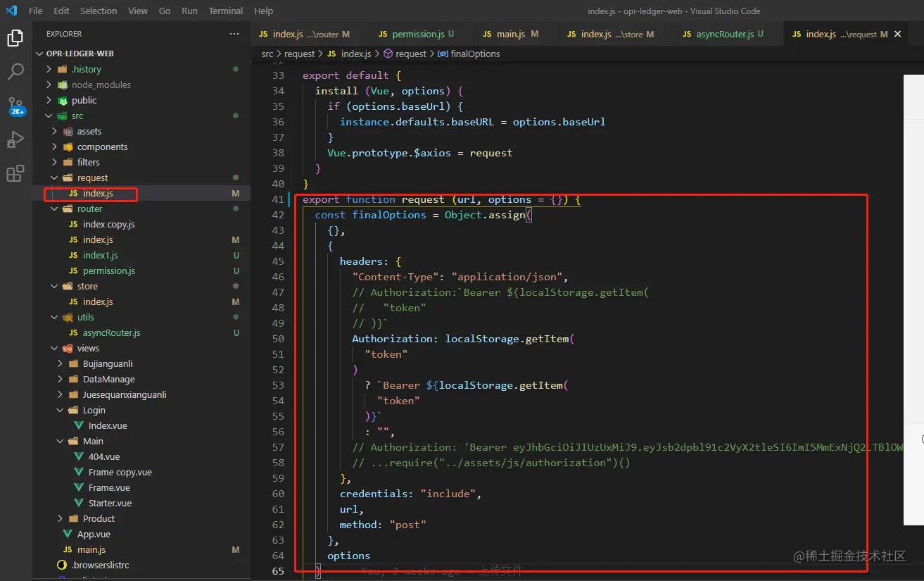Click the Explorer more actions ellipsis
Image resolution: width=924 pixels, height=581 pixels.
tap(234, 34)
